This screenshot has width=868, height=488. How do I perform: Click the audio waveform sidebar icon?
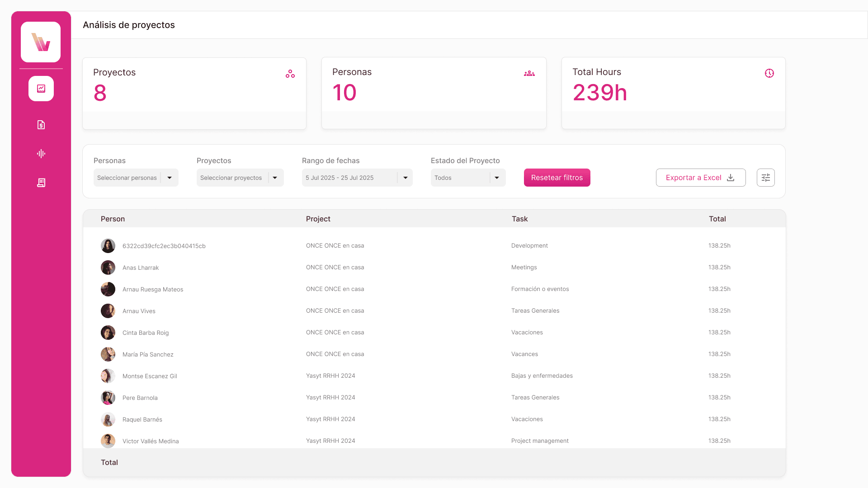(x=41, y=154)
